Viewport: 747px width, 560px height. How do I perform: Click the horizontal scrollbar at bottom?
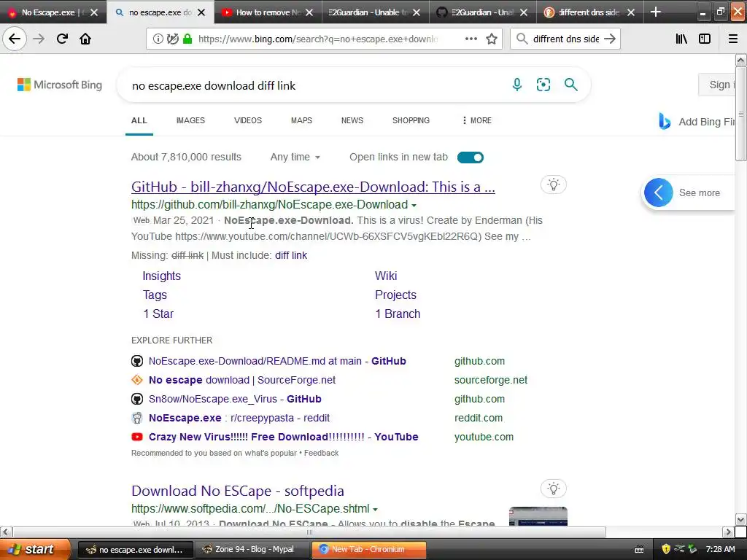tap(309, 532)
